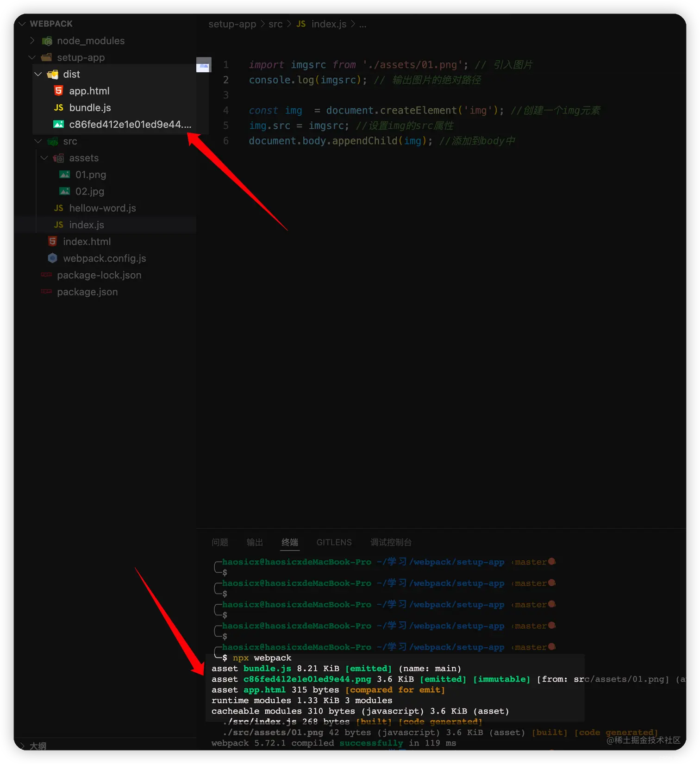Click the JS icon beside bundle.js

coord(58,107)
